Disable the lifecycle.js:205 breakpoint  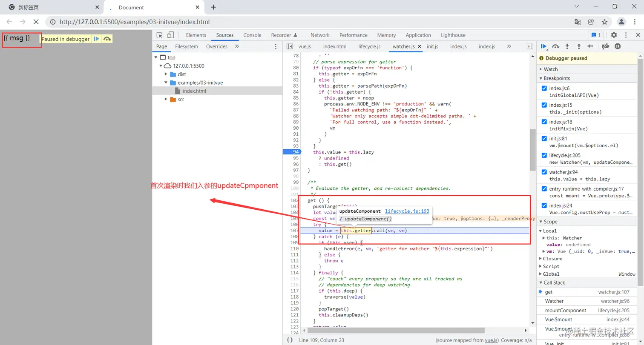tap(544, 155)
